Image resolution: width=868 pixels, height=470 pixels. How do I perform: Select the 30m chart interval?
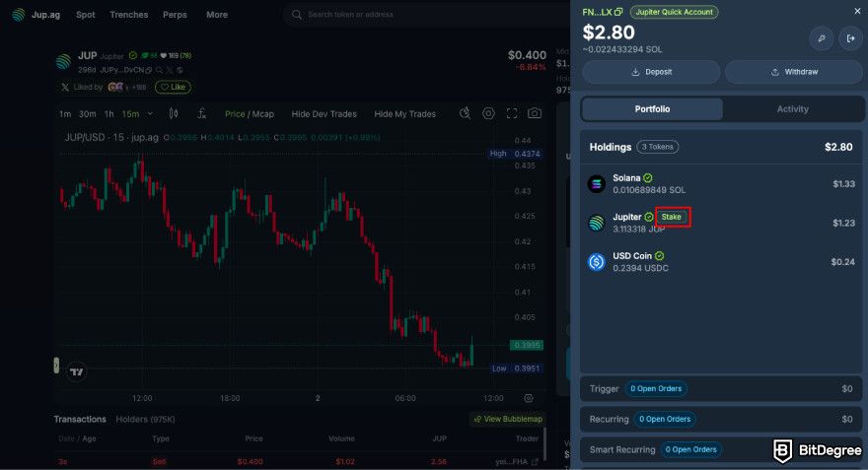click(88, 114)
